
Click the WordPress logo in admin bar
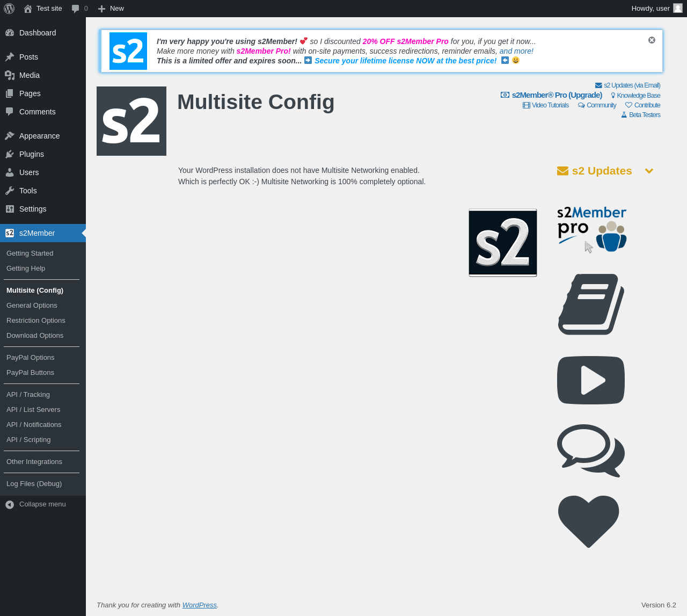(x=9, y=9)
